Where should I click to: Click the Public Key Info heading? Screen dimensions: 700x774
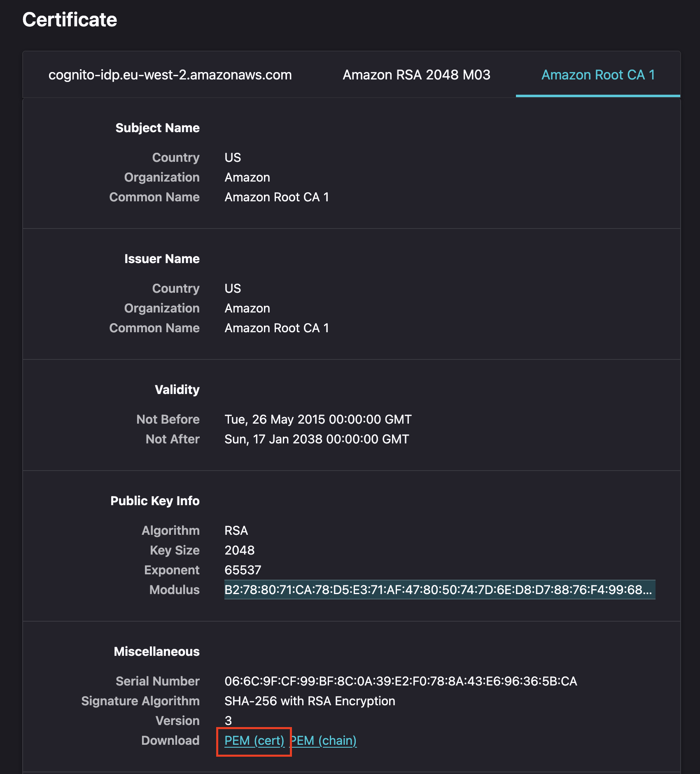(155, 501)
